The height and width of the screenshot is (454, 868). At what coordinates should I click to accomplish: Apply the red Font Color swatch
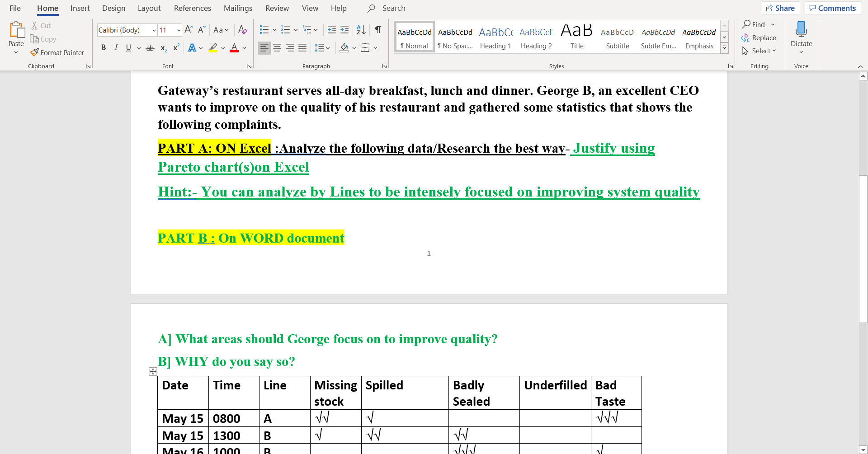tap(235, 48)
